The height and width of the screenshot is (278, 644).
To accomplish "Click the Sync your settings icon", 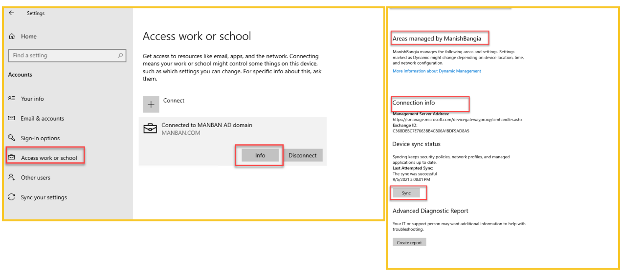I will (12, 197).
